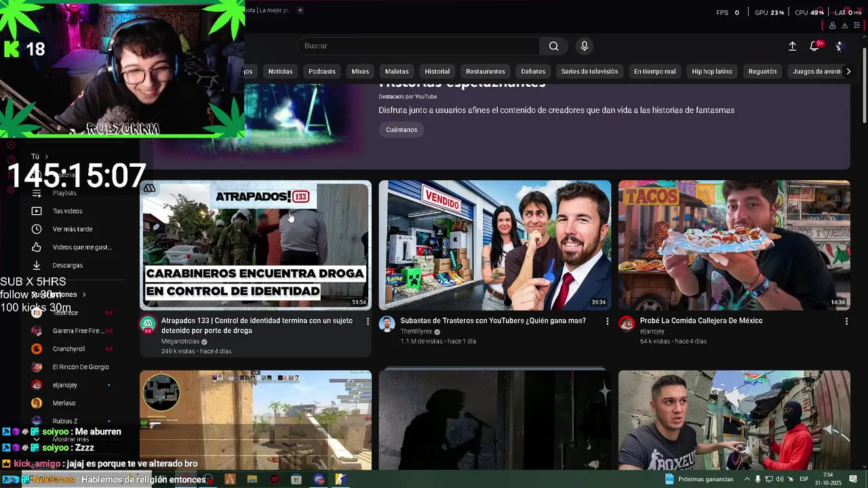Open Próximas ganancias taskbar widget
The height and width of the screenshot is (488, 868).
[x=699, y=479]
